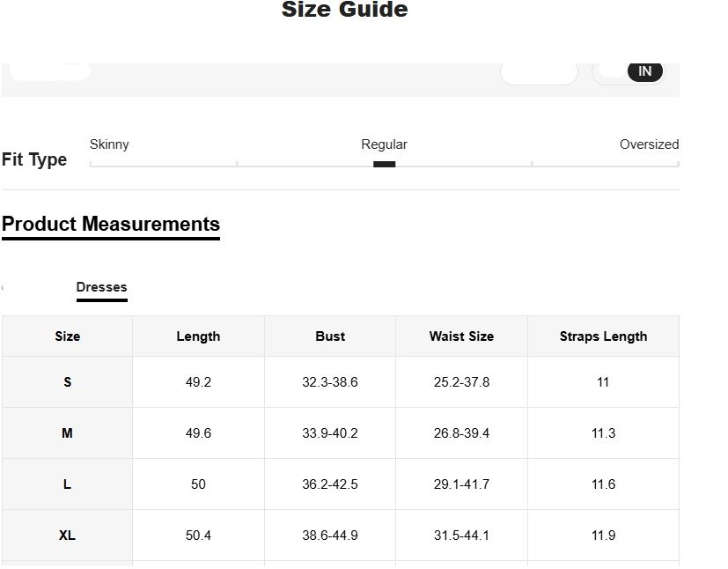Select the XL size row label
This screenshot has width=728, height=569.
(67, 536)
